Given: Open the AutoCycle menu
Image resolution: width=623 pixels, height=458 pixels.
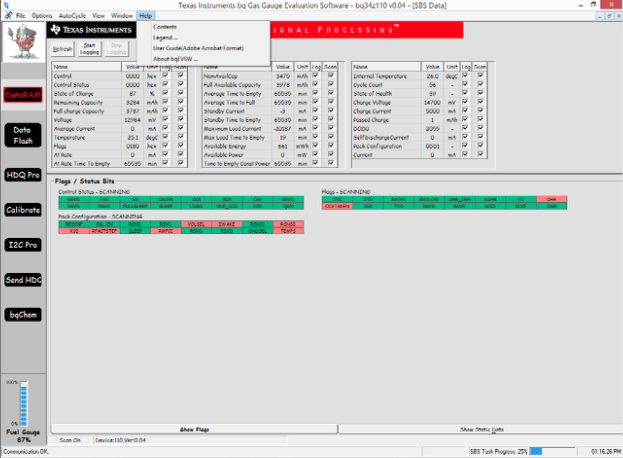Looking at the screenshot, I should point(72,15).
